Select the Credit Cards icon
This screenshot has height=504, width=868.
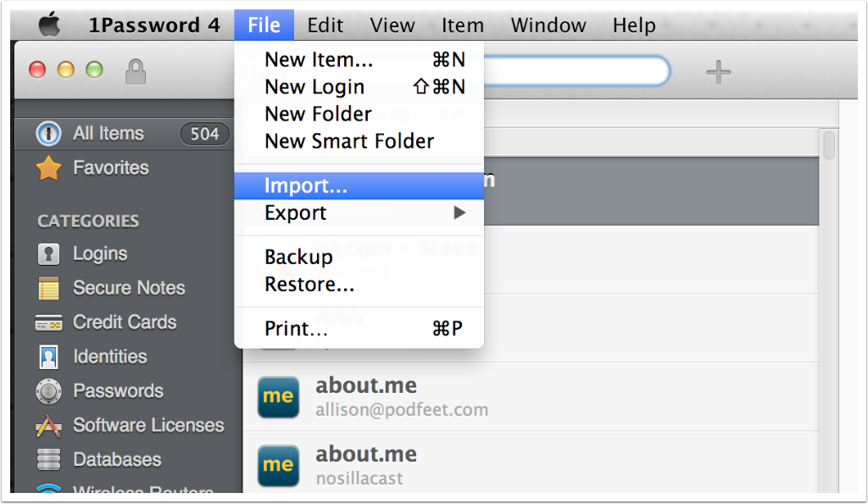coord(49,322)
